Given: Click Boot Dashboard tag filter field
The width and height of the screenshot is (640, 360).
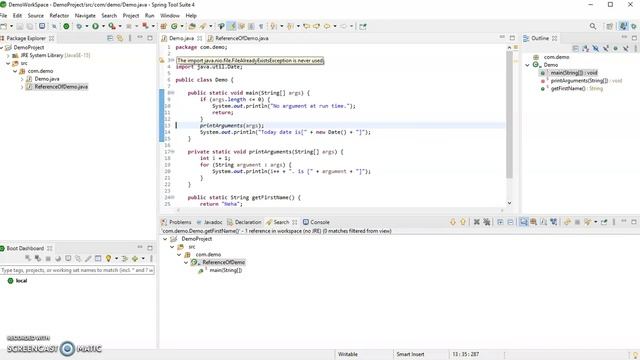Looking at the screenshot, I should coord(77,270).
